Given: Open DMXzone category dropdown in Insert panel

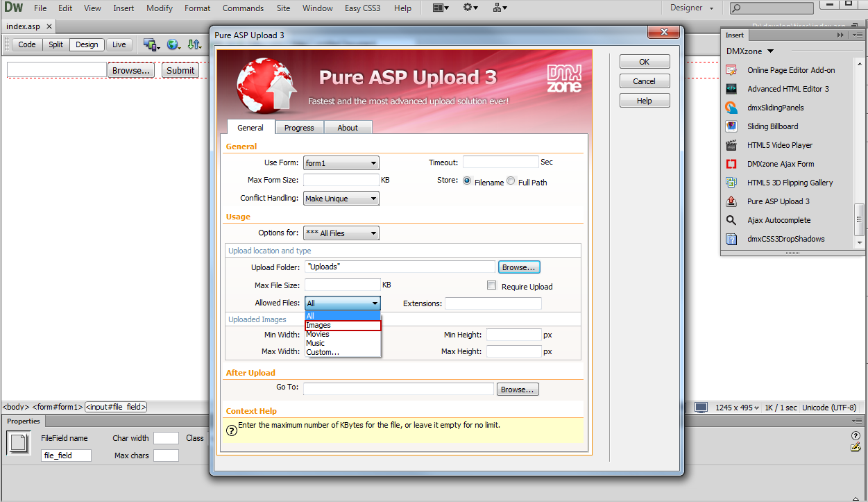Looking at the screenshot, I should click(750, 51).
